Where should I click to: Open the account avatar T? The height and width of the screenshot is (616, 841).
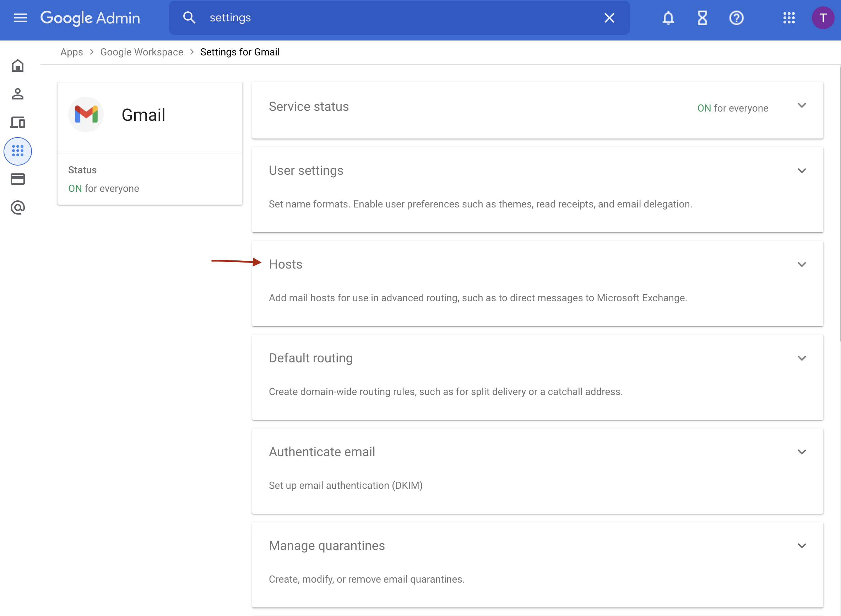[x=823, y=17]
